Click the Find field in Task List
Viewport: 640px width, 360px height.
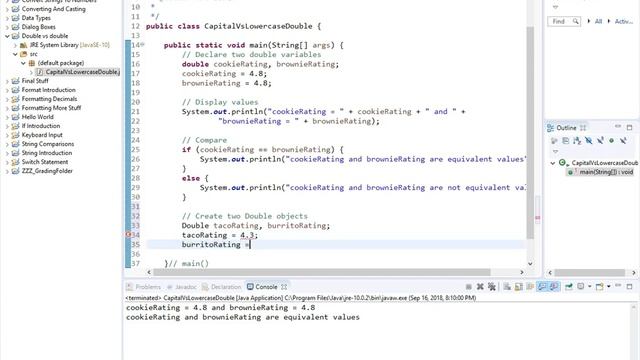[563, 21]
